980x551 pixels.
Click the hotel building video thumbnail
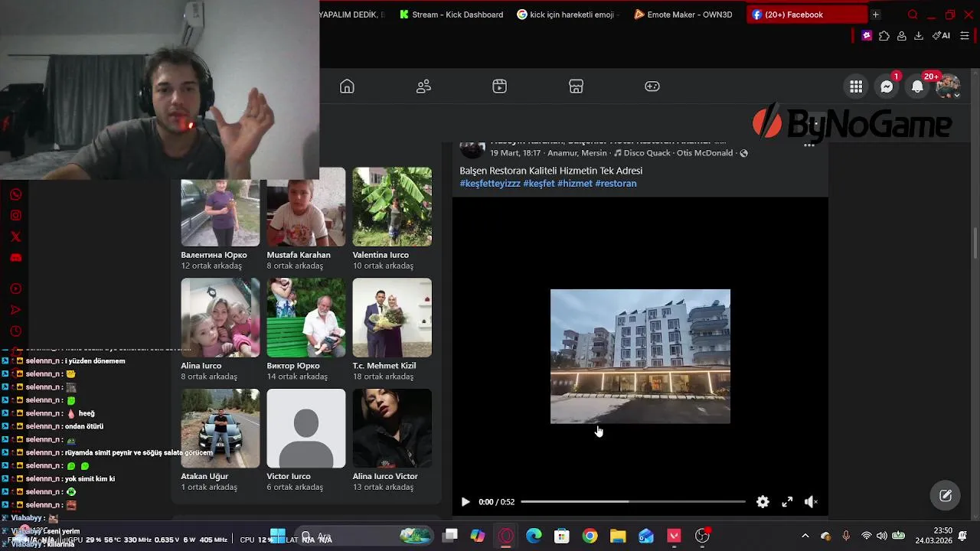point(640,356)
